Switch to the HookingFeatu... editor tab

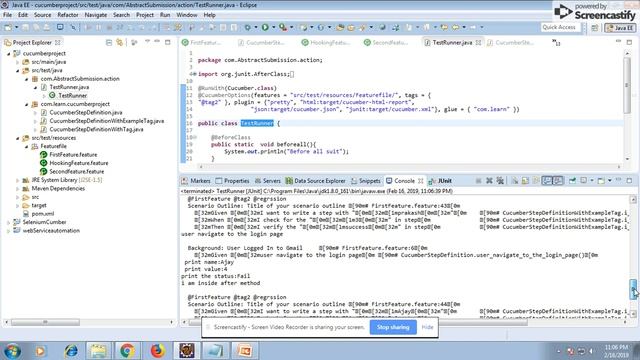(326, 42)
